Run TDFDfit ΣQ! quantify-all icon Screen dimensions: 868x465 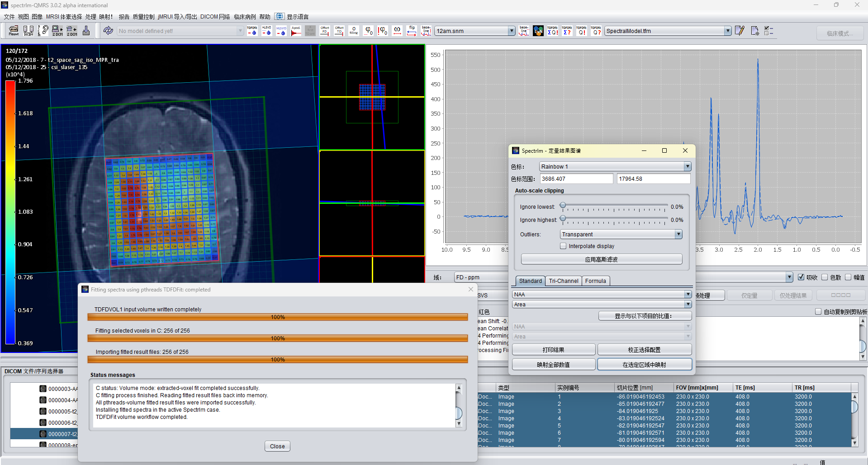tap(553, 31)
